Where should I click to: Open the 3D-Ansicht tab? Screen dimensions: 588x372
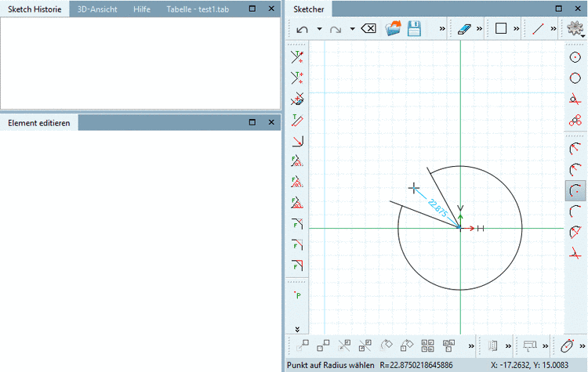[97, 9]
